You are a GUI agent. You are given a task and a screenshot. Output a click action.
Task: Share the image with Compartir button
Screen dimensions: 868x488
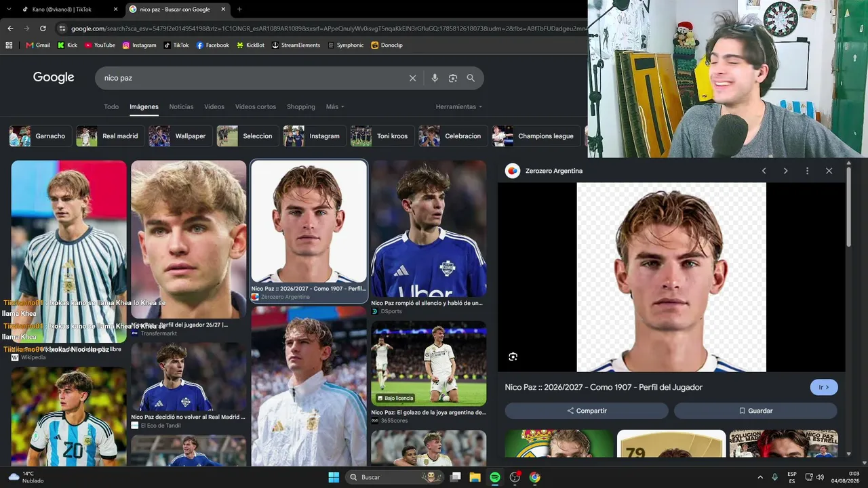pyautogui.click(x=587, y=411)
